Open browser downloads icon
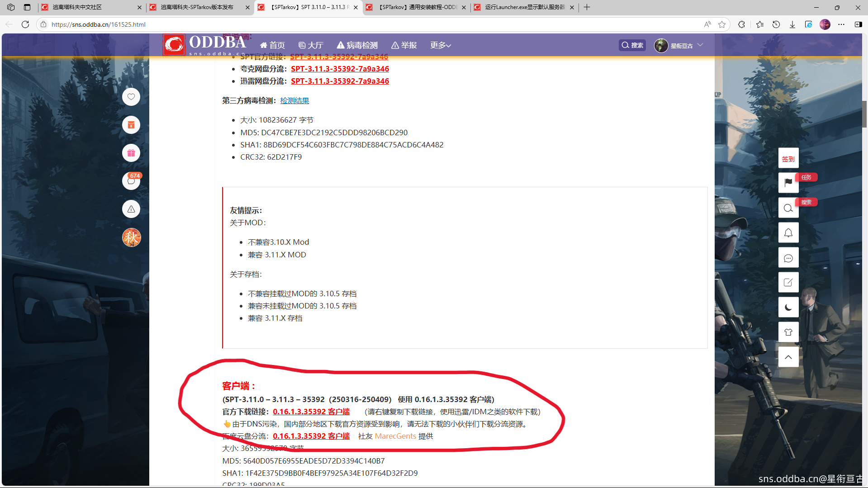 (x=792, y=24)
